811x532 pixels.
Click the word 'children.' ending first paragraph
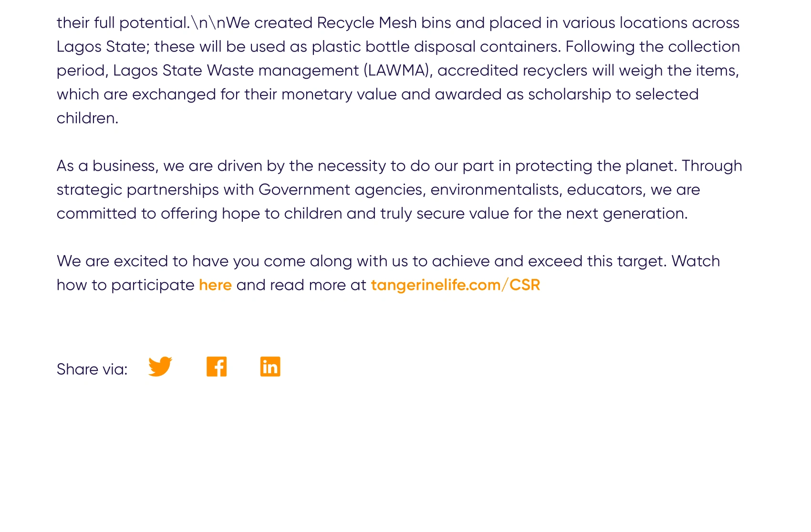coord(87,118)
